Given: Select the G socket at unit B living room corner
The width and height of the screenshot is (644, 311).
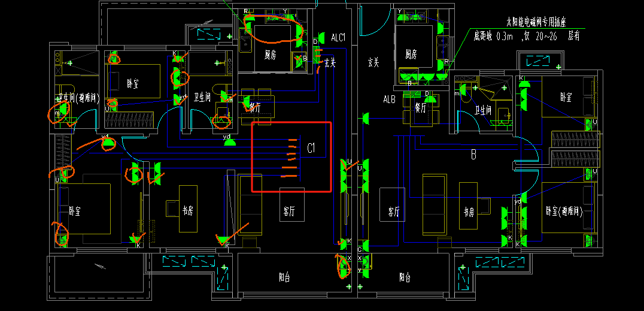Looking at the screenshot, I should click(x=365, y=246).
